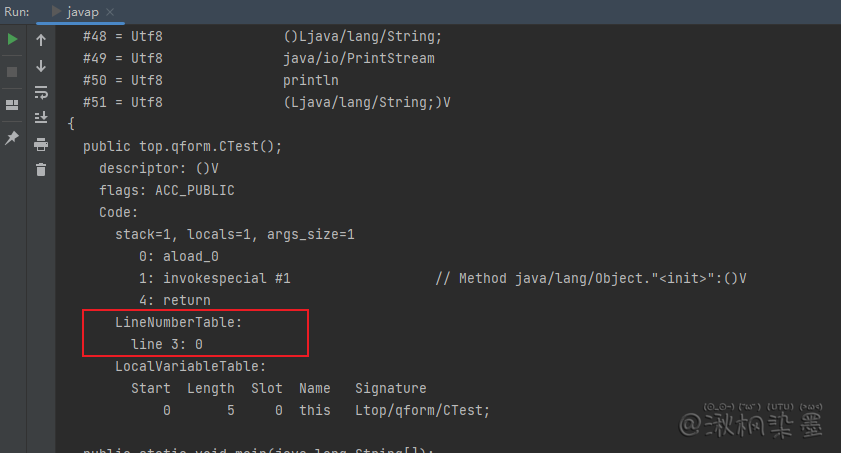841x453 pixels.
Task: Print the console output
Action: pyautogui.click(x=41, y=144)
